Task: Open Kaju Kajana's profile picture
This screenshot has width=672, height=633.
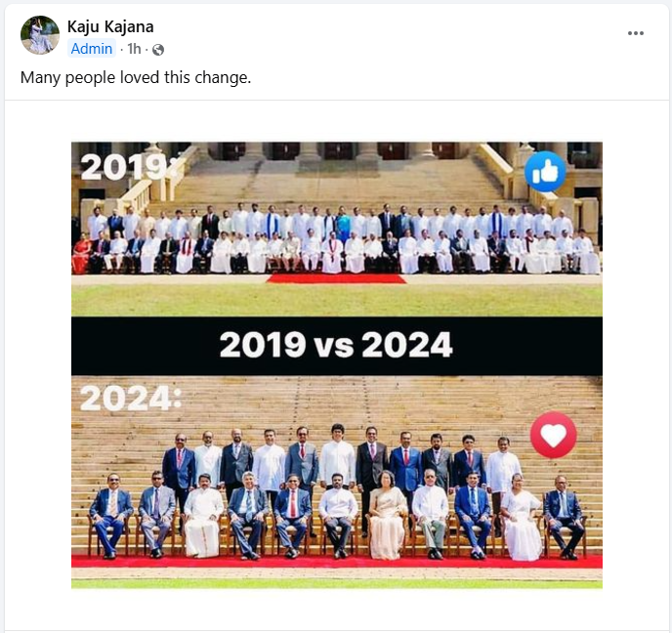Action: point(40,35)
